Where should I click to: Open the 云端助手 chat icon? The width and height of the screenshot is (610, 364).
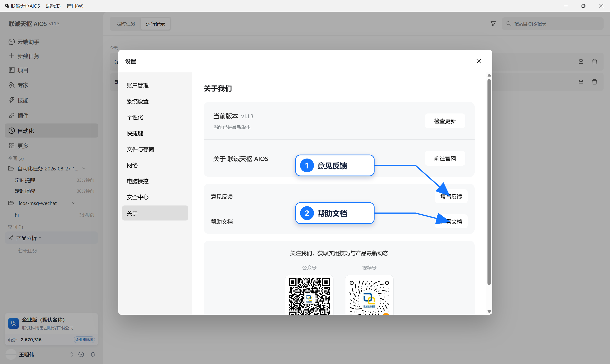pyautogui.click(x=11, y=42)
